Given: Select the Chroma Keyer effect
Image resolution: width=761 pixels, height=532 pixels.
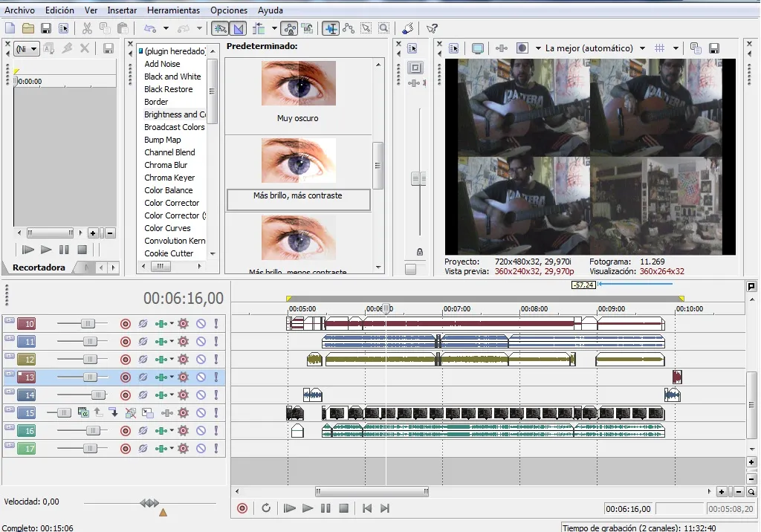Looking at the screenshot, I should pos(169,178).
